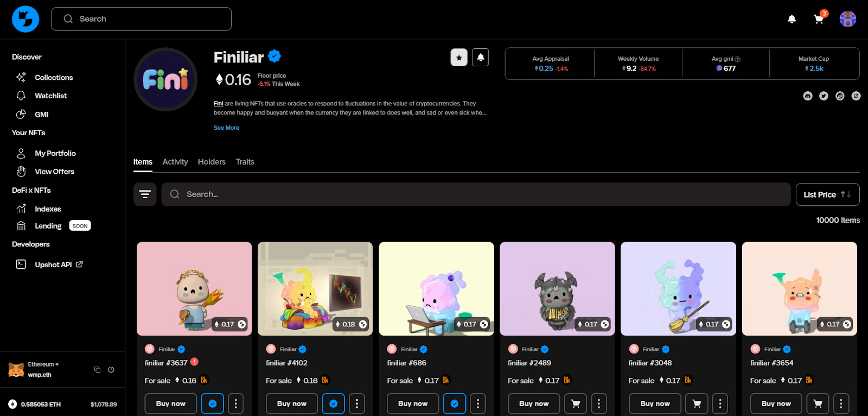Click the Upshot logo in the top-left corner
Screen dimensions: 868x416
(x=25, y=19)
